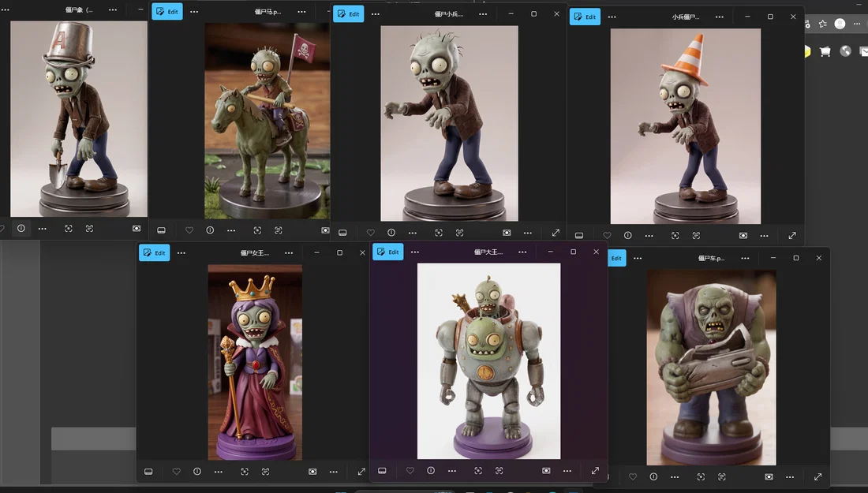Image resolution: width=868 pixels, height=493 pixels.
Task: Open file info in 僵尸小兵 window
Action: pos(391,233)
